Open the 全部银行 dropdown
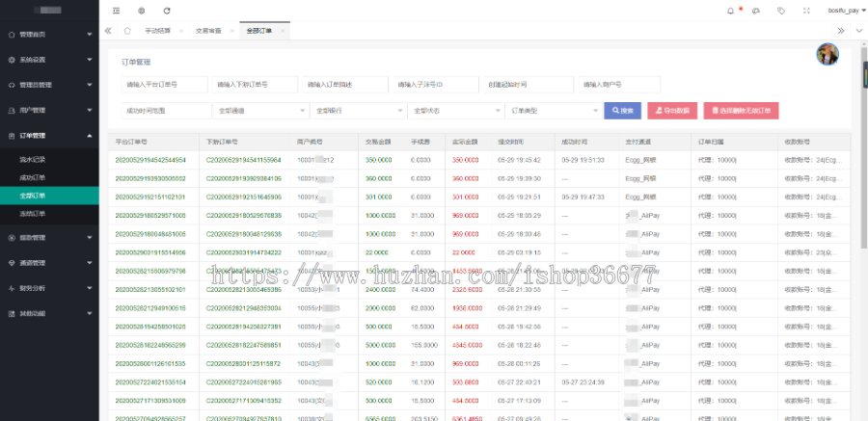The image size is (868, 421). [x=358, y=111]
